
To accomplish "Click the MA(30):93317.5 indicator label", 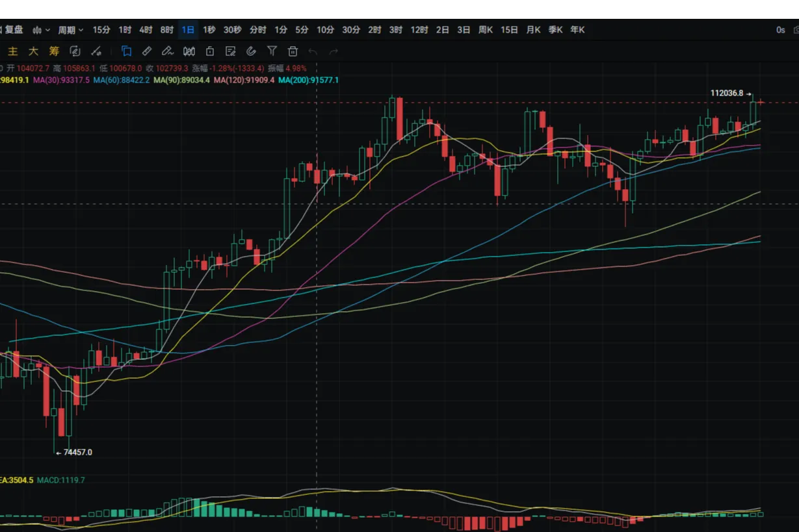I will [61, 81].
